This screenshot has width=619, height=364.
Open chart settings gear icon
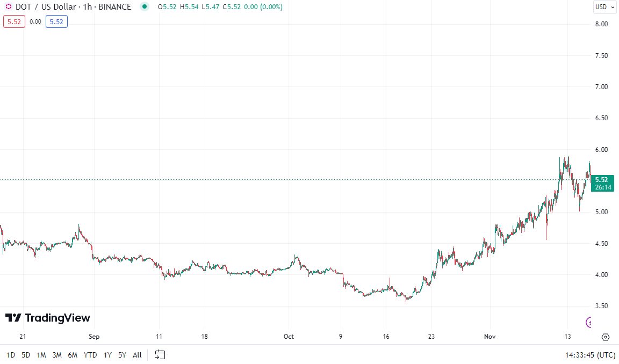point(606,337)
